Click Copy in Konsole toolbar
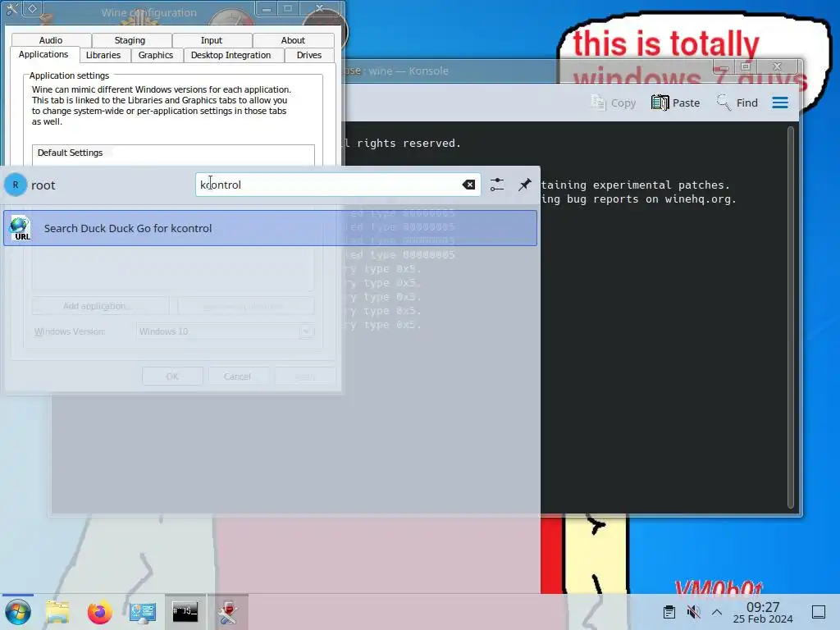This screenshot has width=840, height=630. [x=613, y=103]
